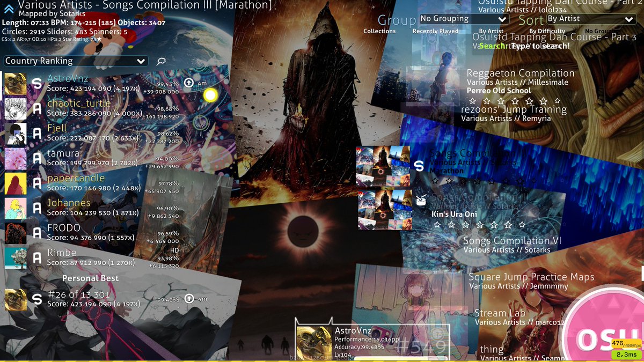The width and height of the screenshot is (644, 362).
Task: Click the avatar in the Personal Best row
Action: click(16, 300)
